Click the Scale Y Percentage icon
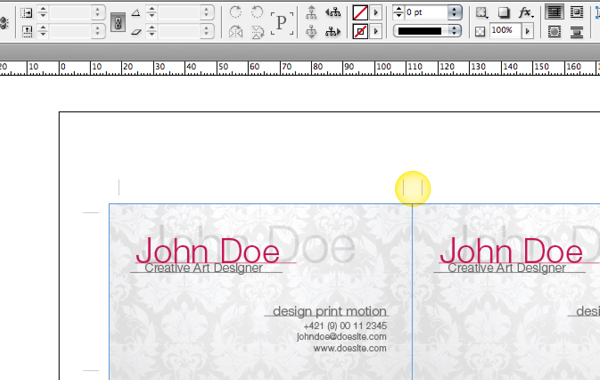 (27, 31)
